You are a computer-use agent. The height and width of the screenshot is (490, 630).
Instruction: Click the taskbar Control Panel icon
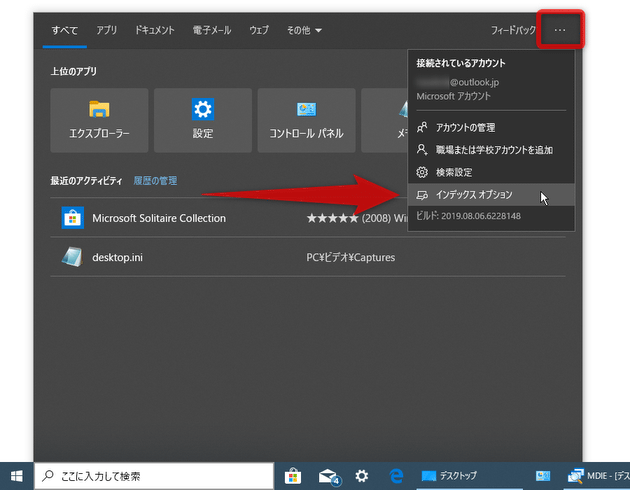pyautogui.click(x=543, y=476)
